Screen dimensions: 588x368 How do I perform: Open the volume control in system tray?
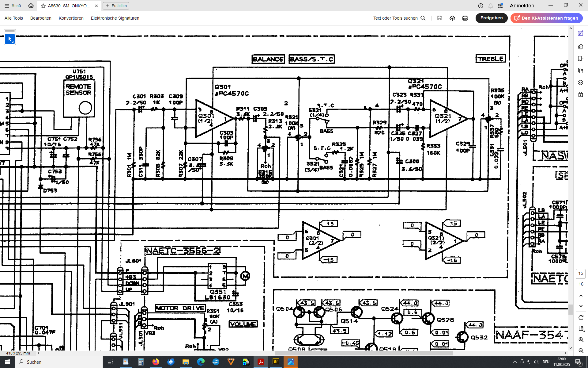click(536, 362)
